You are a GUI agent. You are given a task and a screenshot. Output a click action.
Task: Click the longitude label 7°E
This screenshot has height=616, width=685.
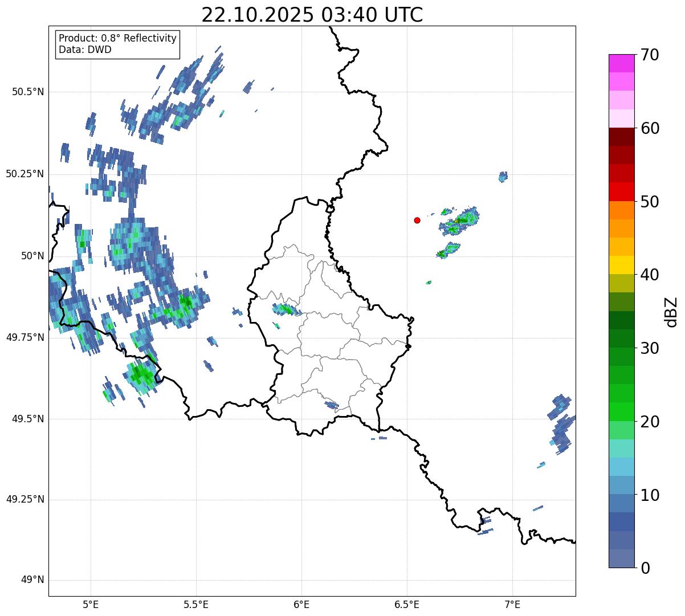[x=513, y=604]
